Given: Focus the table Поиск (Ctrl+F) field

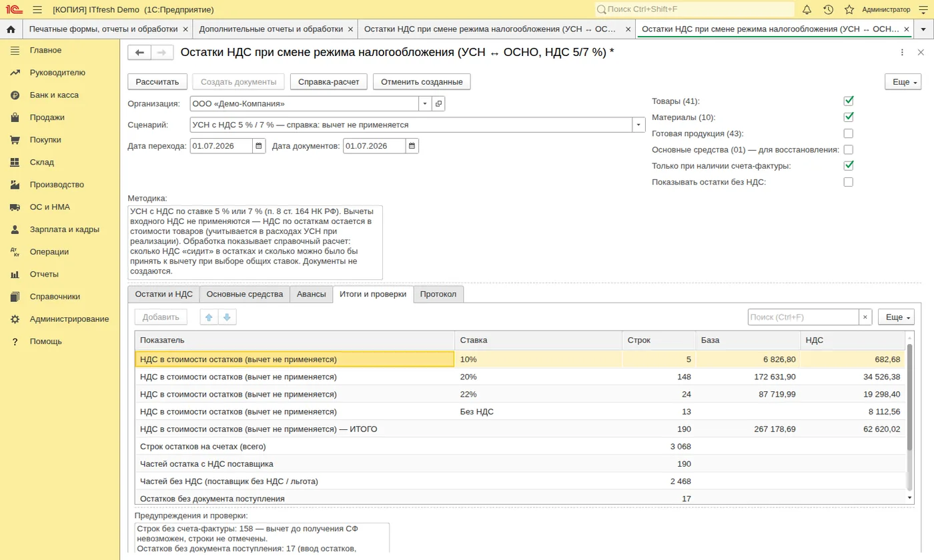Looking at the screenshot, I should coord(803,317).
